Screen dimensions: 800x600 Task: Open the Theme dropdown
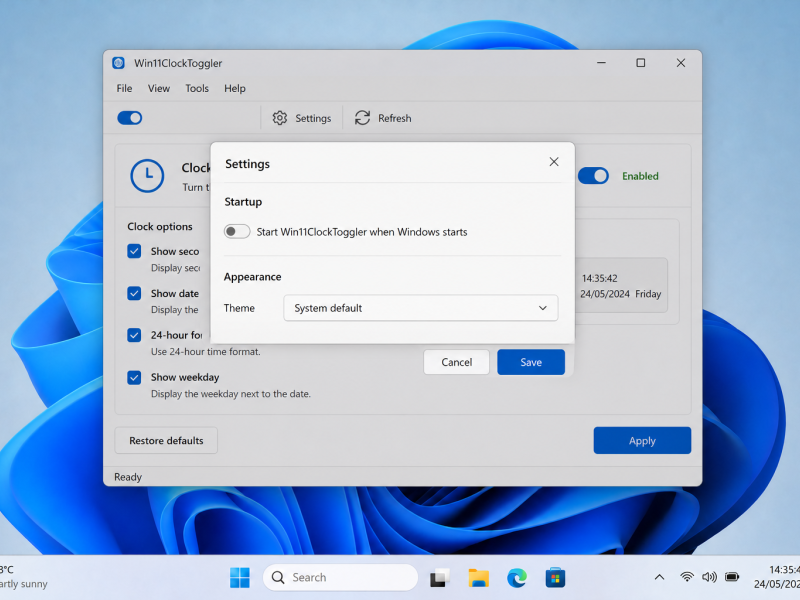tap(420, 308)
